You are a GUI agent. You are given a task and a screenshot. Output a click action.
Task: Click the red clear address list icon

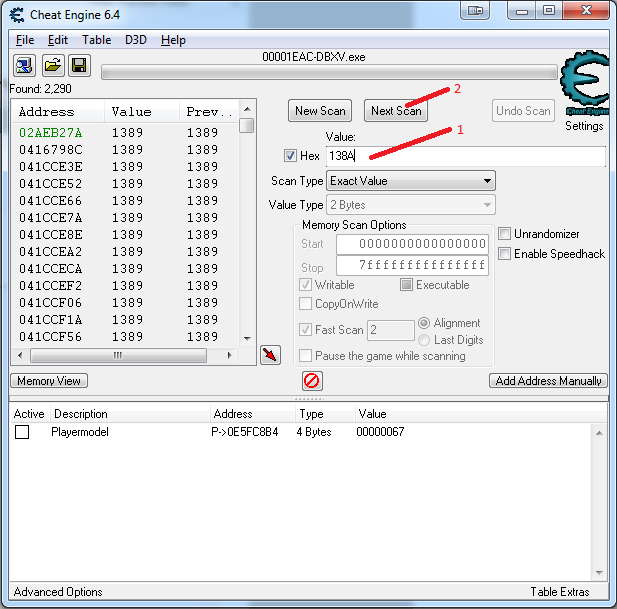tap(312, 381)
